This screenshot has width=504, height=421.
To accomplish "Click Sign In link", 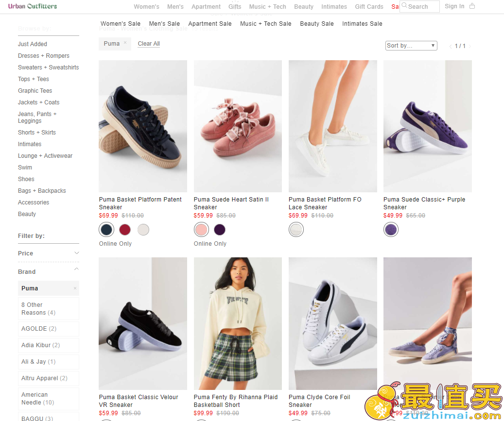I will coord(454,6).
